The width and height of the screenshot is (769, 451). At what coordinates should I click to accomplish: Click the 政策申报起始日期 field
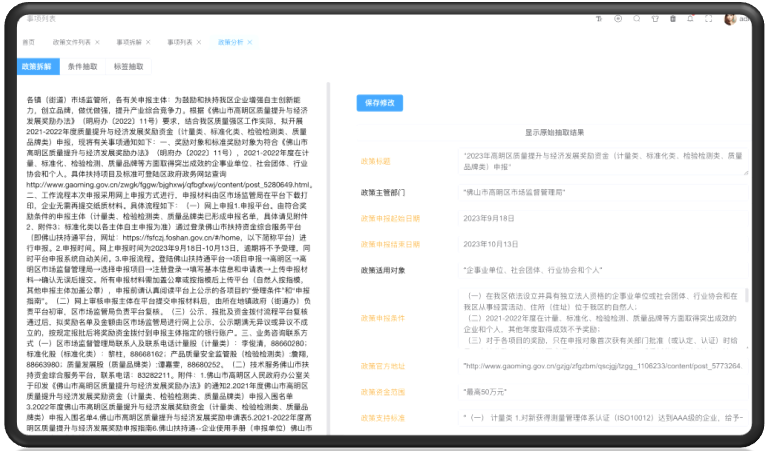click(x=603, y=219)
